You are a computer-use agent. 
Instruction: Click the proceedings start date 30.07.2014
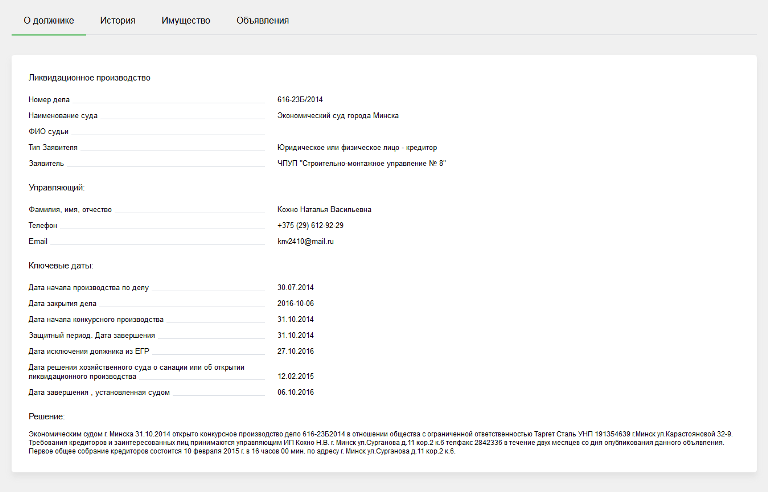coord(296,288)
